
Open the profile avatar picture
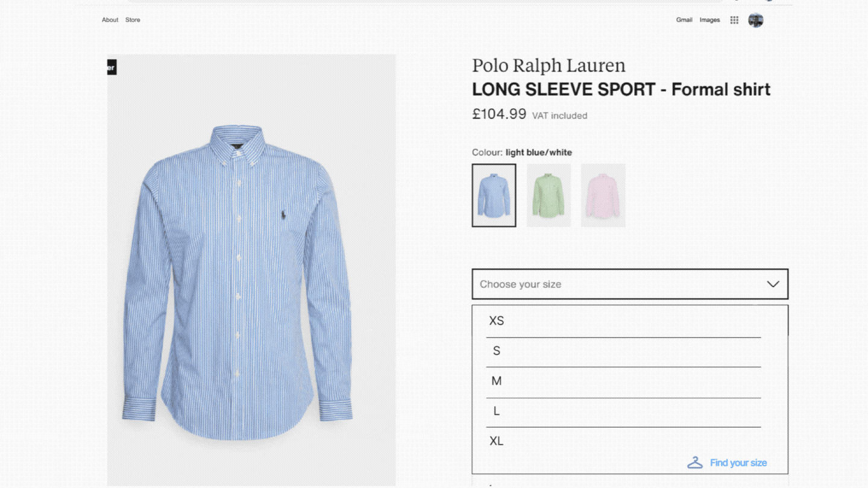756,20
